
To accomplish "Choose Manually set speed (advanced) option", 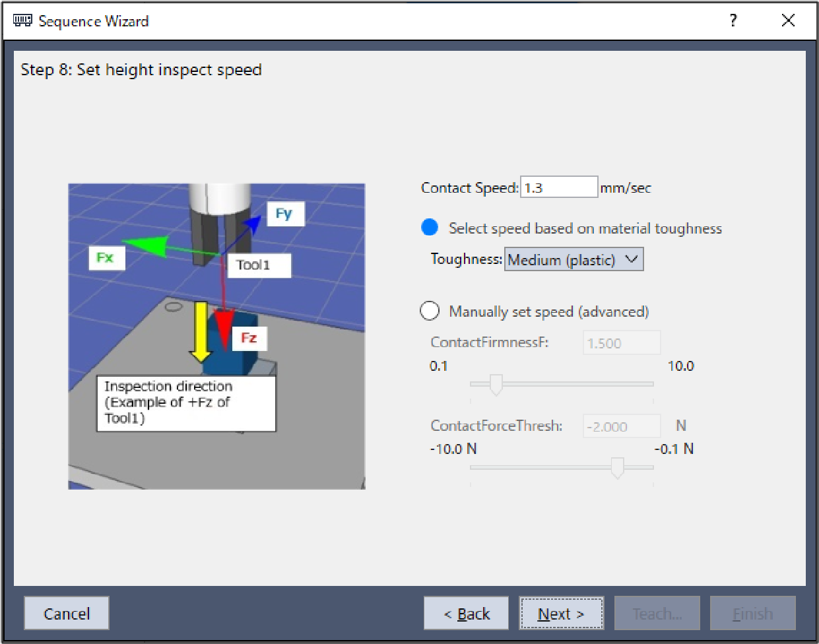I will 430,311.
